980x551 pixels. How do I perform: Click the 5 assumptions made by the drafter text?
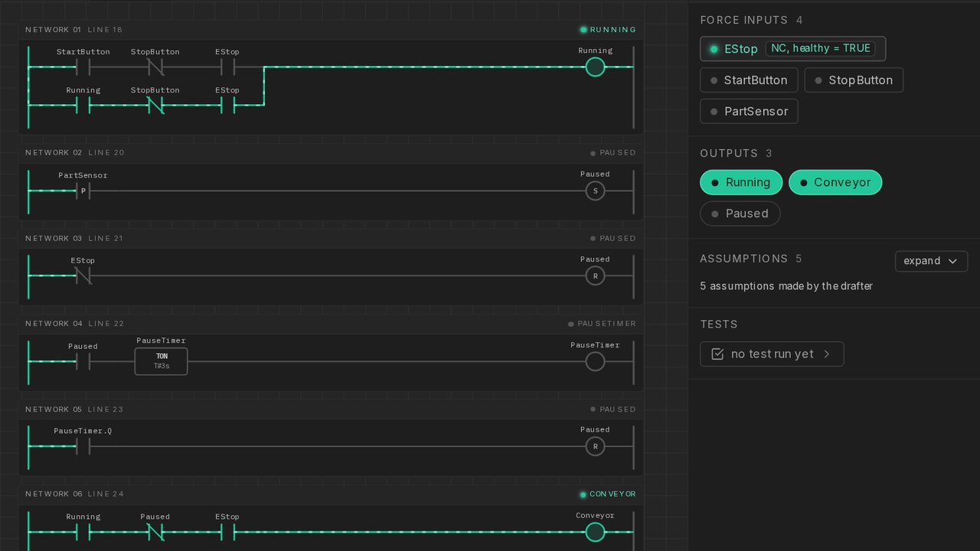click(x=786, y=286)
